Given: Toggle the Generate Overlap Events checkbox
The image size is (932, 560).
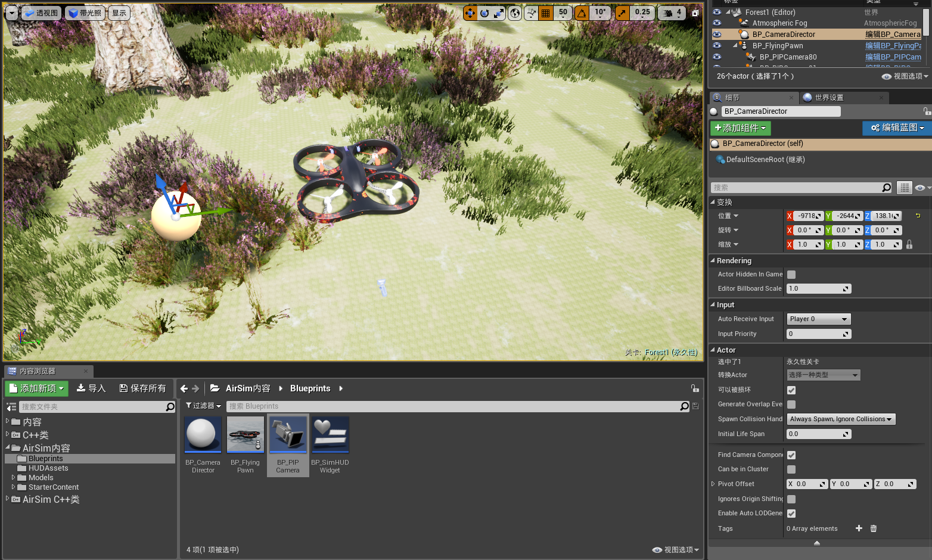Looking at the screenshot, I should click(x=791, y=405).
